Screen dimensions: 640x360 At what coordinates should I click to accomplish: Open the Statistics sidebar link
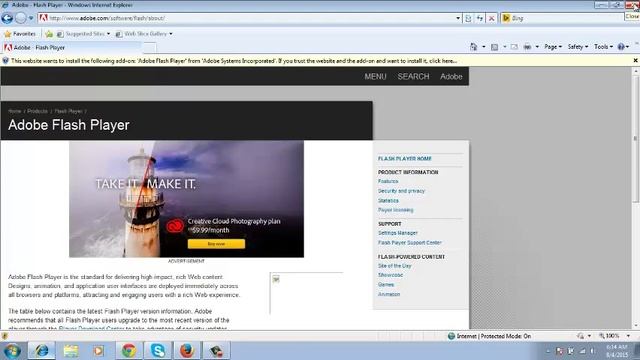coord(388,201)
